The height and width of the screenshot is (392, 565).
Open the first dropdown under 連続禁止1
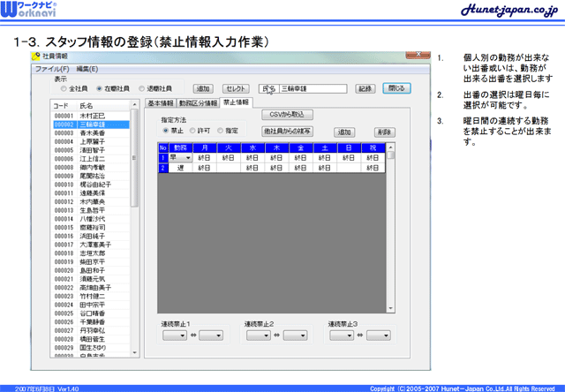point(173,335)
